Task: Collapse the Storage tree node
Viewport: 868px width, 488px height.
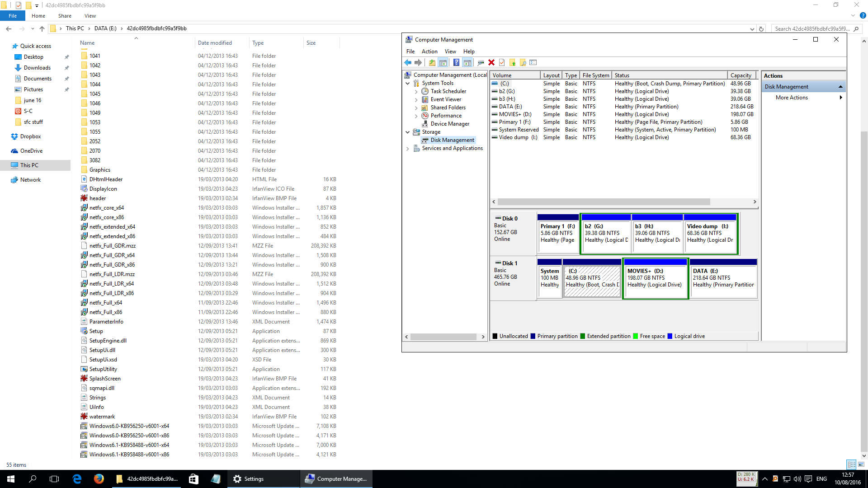Action: click(407, 132)
